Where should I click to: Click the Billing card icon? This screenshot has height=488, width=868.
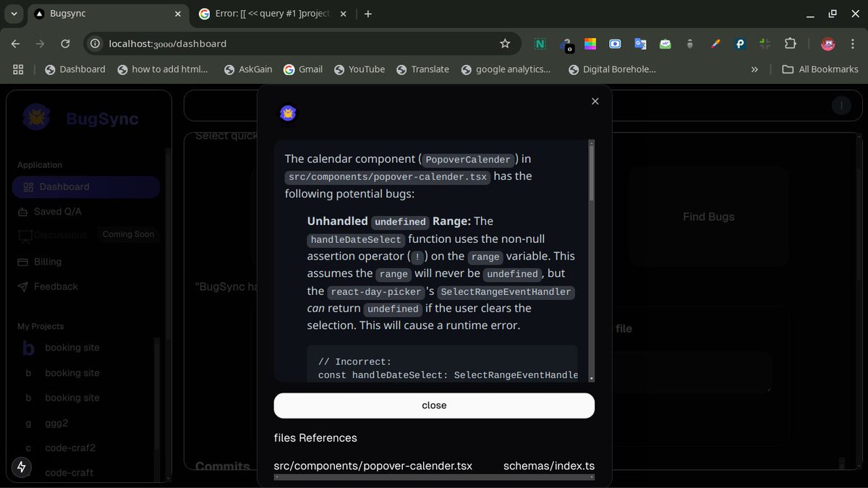point(25,262)
